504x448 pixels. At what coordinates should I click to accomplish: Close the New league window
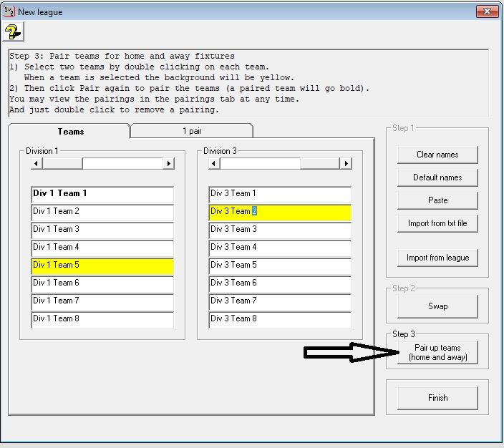487,11
